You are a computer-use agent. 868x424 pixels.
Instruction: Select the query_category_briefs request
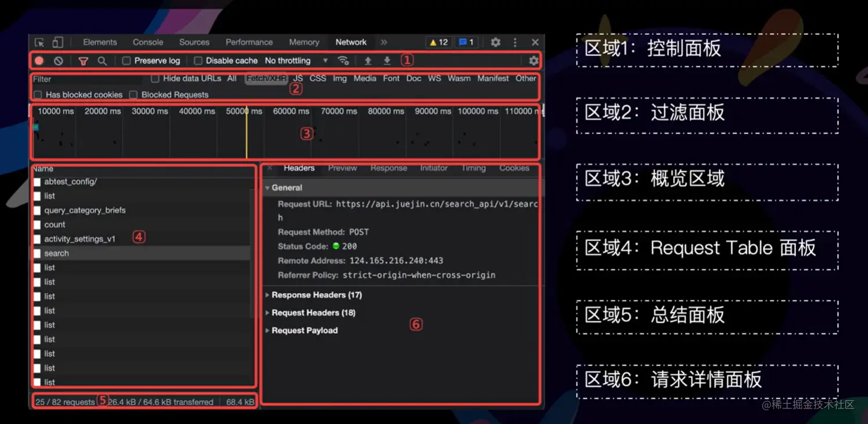point(142,211)
